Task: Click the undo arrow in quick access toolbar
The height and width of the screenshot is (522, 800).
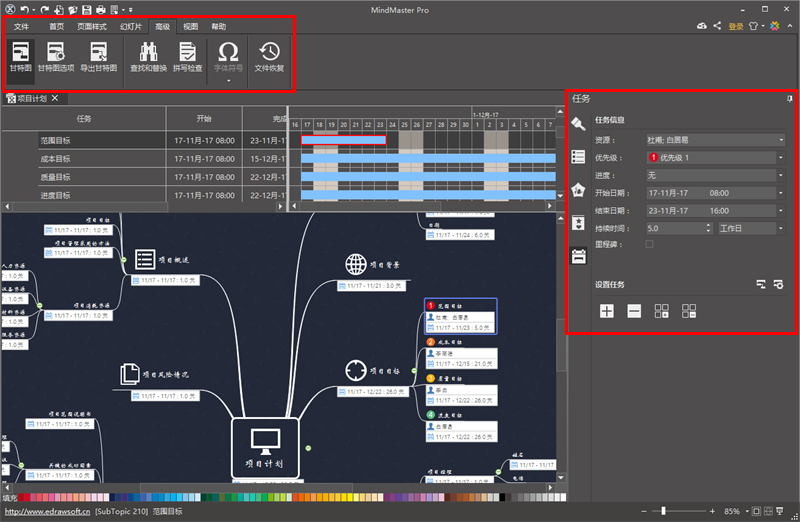Action: (24, 10)
